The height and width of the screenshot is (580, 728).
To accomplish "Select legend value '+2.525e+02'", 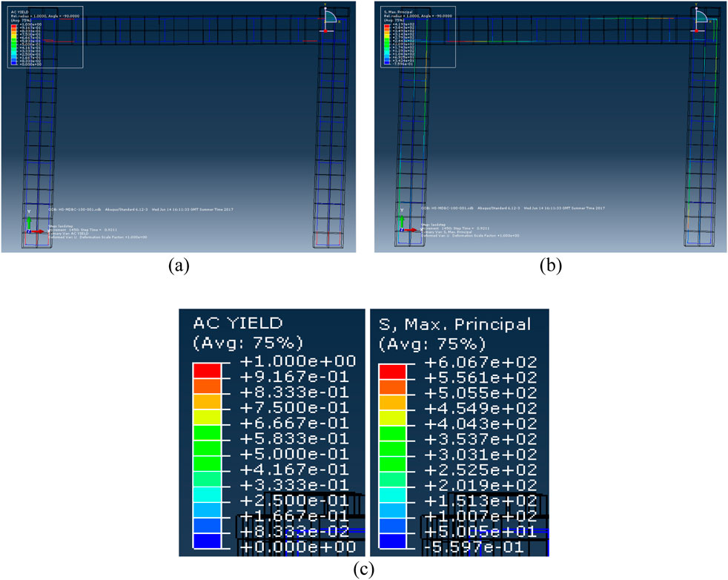I will [481, 470].
